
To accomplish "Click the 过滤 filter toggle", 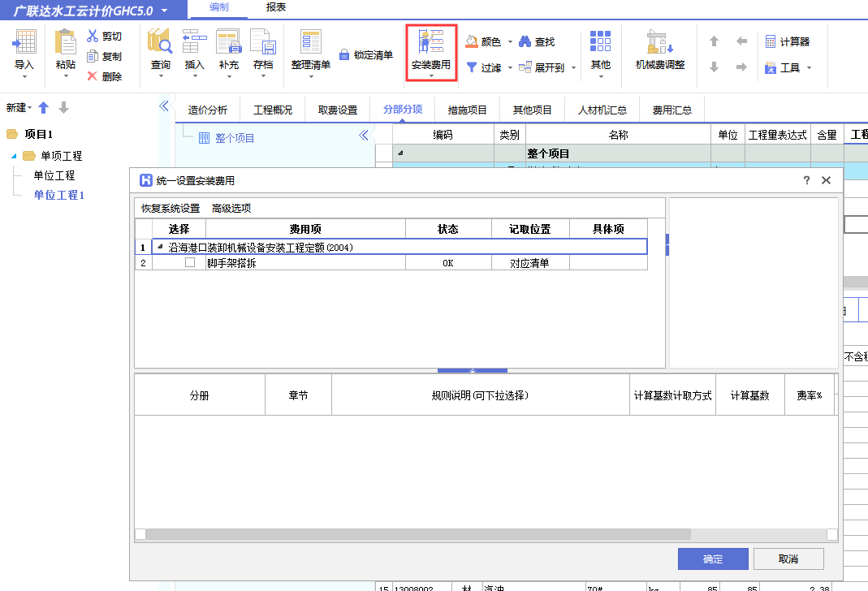I will tap(487, 67).
